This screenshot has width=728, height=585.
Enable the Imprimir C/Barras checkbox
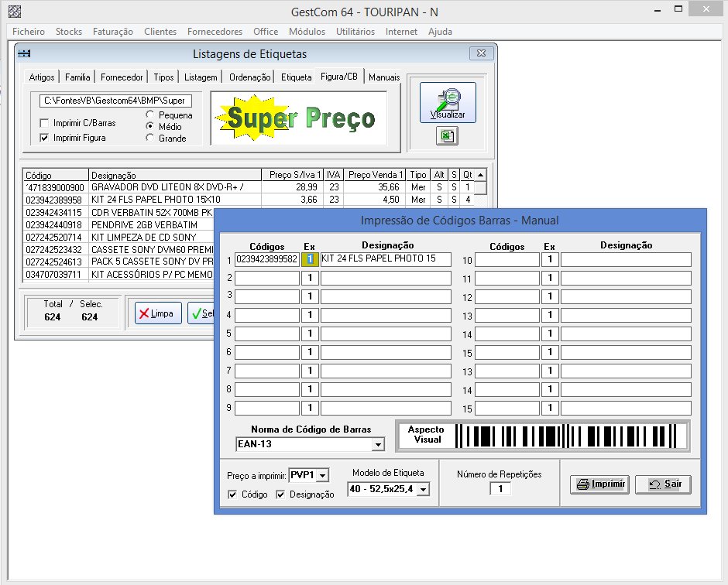click(x=45, y=124)
